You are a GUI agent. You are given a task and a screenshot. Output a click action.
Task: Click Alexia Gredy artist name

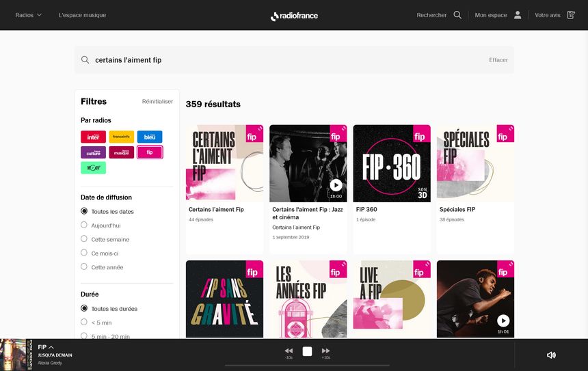tap(50, 363)
